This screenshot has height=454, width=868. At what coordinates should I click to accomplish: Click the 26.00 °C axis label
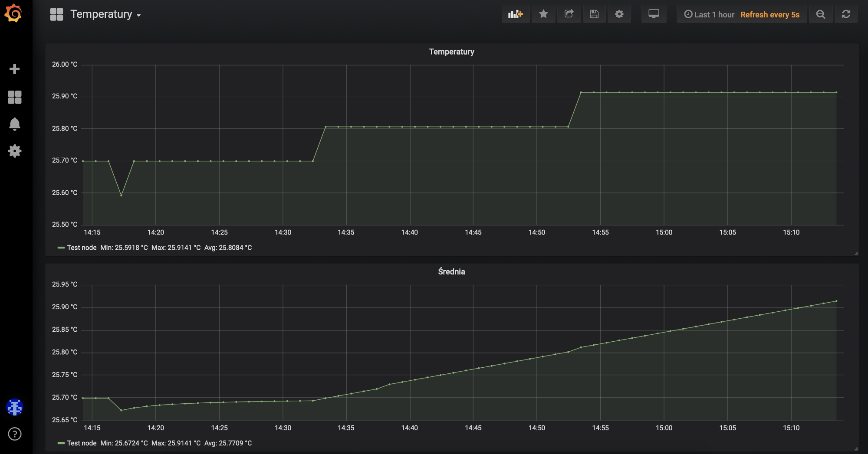[65, 64]
